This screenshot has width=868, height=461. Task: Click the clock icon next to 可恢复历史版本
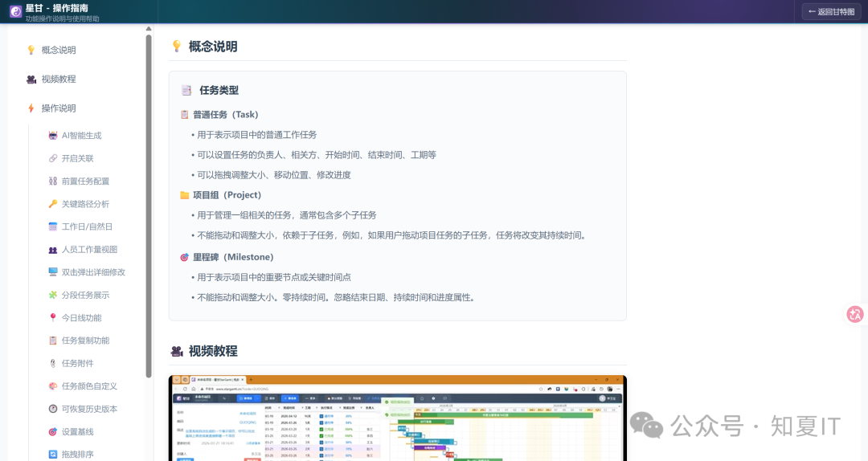tap(52, 409)
